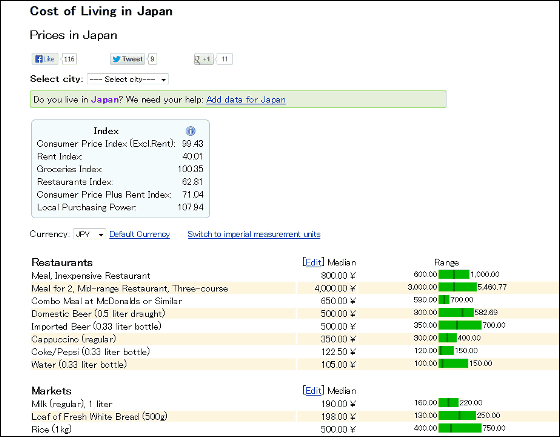Click the Add data for Japan link
This screenshot has width=560, height=437.
tap(246, 100)
